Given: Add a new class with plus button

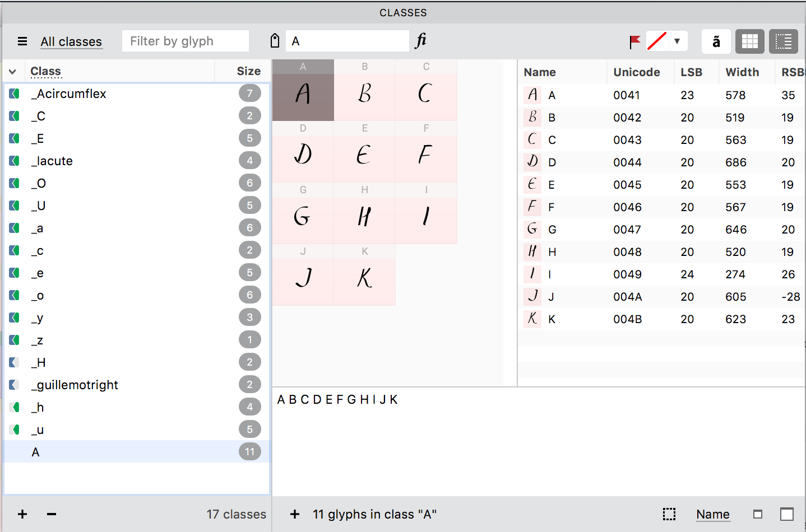Looking at the screenshot, I should tap(22, 514).
